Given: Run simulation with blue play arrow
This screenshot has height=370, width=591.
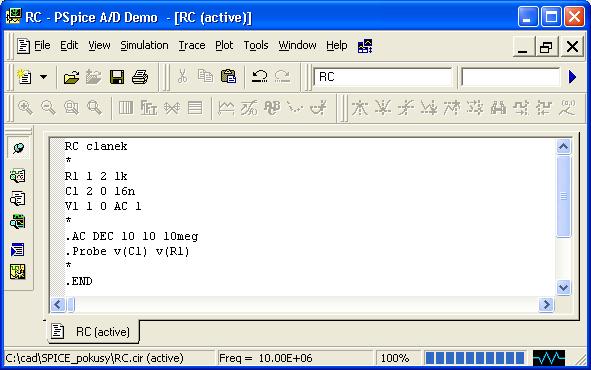Looking at the screenshot, I should point(573,77).
